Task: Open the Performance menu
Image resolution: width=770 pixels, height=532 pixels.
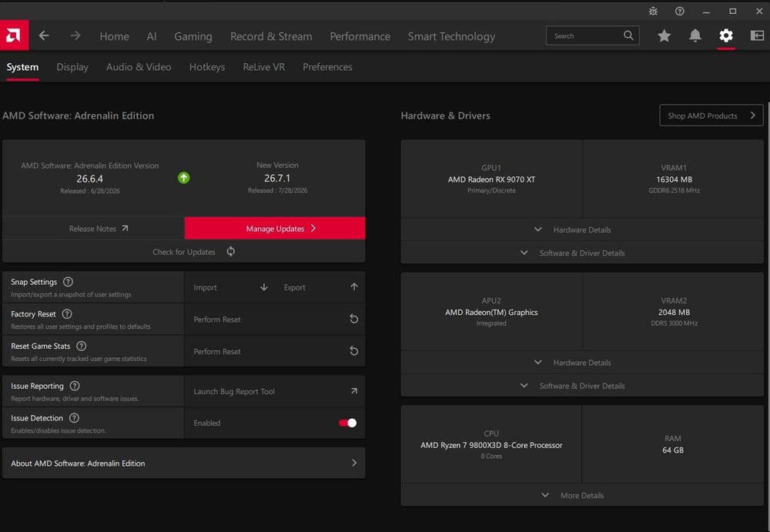Action: [360, 36]
